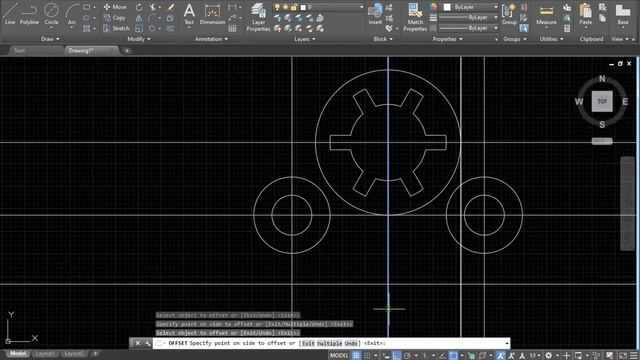Click MODEL button in status bar

(339, 356)
